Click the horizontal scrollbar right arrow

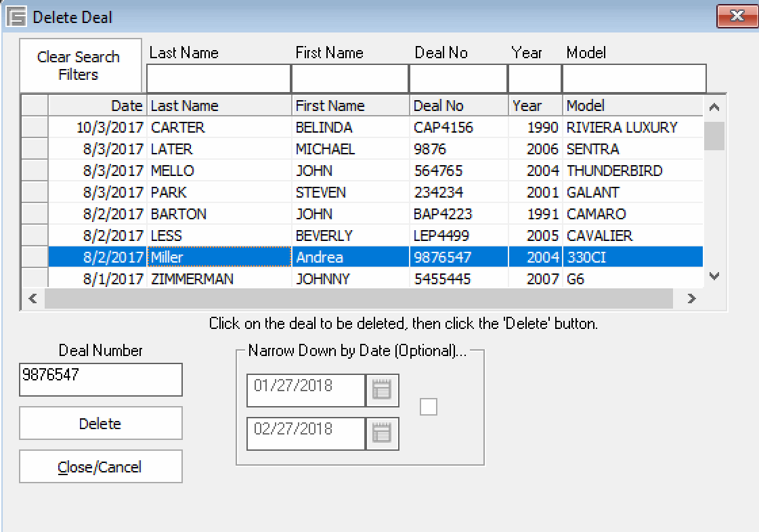click(692, 298)
